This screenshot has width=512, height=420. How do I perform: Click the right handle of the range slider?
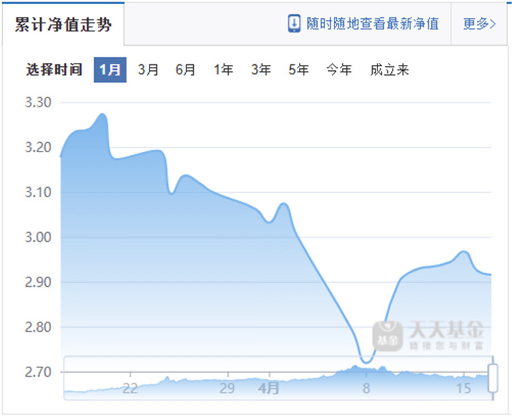pos(493,378)
